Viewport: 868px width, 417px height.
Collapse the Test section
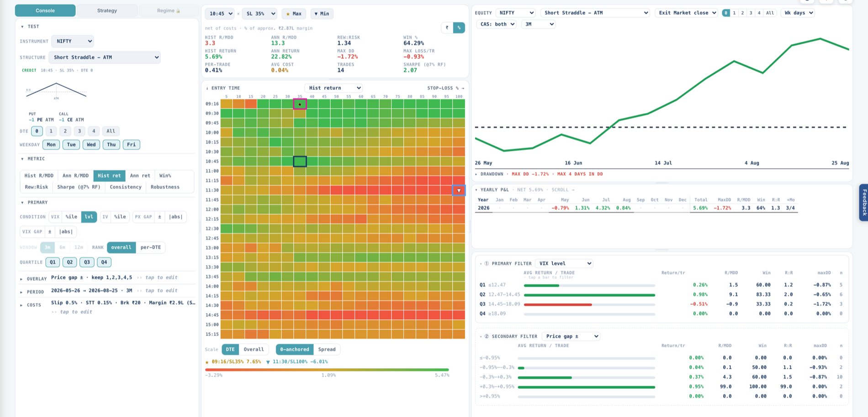(x=30, y=27)
